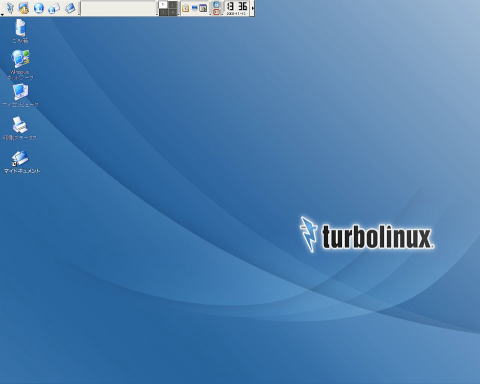Open the home folder panel icon
480x384 pixels.
pos(24,8)
